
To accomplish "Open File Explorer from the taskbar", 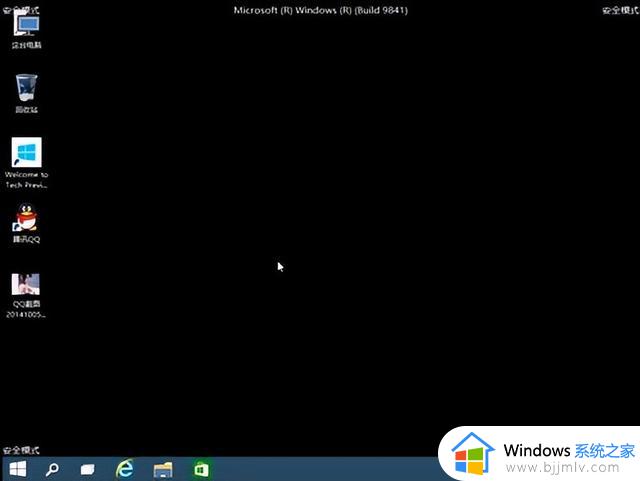I will click(163, 470).
